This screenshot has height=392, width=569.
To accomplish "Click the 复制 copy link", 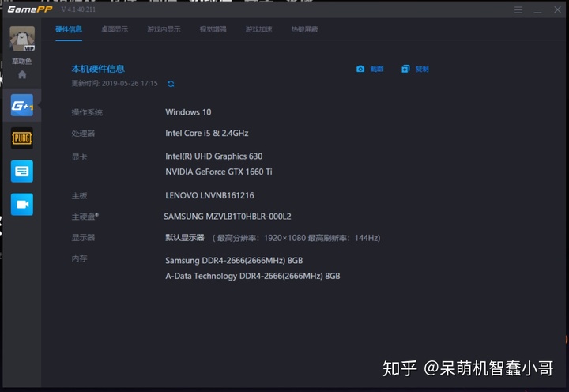I will (x=422, y=69).
